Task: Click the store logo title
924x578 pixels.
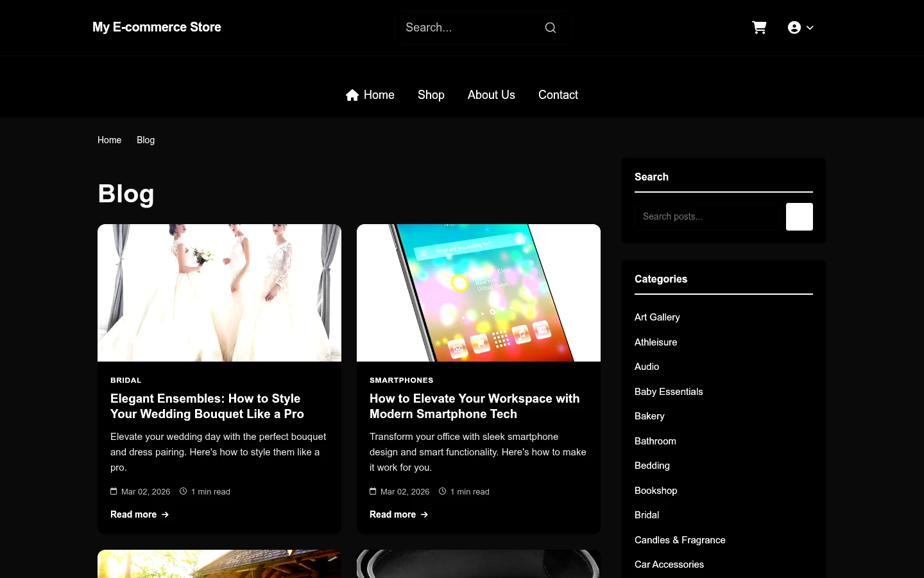Action: 157,27
